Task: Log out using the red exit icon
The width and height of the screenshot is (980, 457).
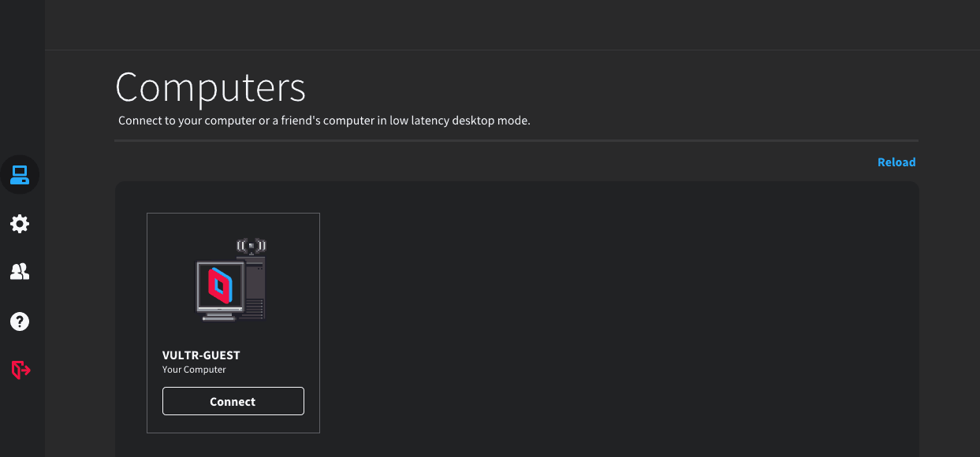Action: click(20, 370)
